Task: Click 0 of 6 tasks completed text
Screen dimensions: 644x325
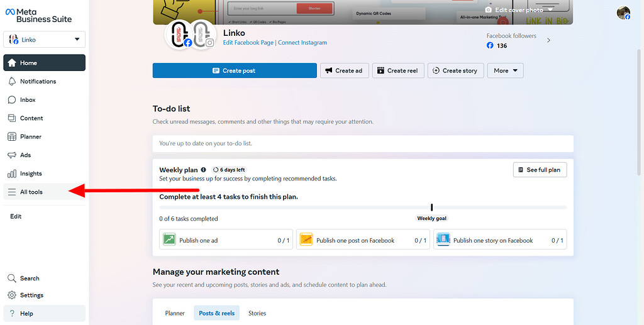Action: point(189,219)
